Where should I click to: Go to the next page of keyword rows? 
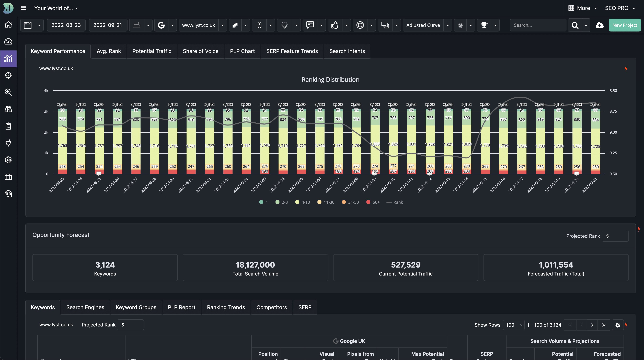592,325
